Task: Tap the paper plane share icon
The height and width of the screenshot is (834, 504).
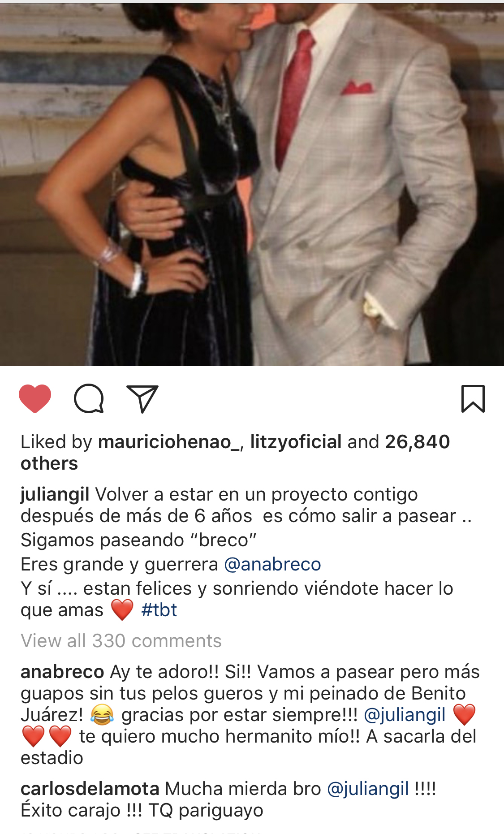Action: (x=143, y=398)
